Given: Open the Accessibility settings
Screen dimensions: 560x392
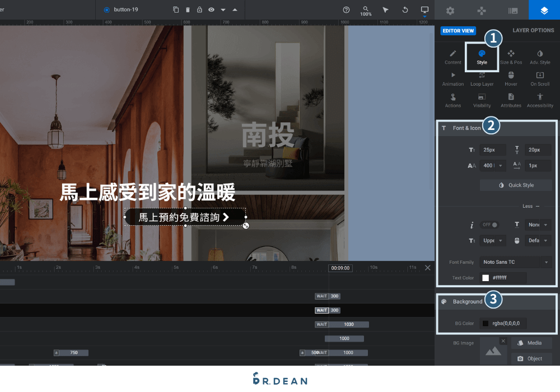Looking at the screenshot, I should click(540, 101).
